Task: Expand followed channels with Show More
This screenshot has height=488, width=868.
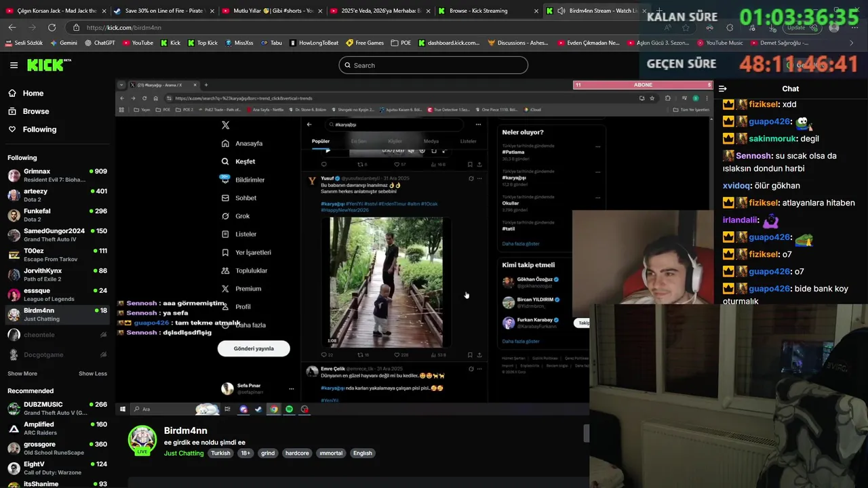Action: (22, 373)
